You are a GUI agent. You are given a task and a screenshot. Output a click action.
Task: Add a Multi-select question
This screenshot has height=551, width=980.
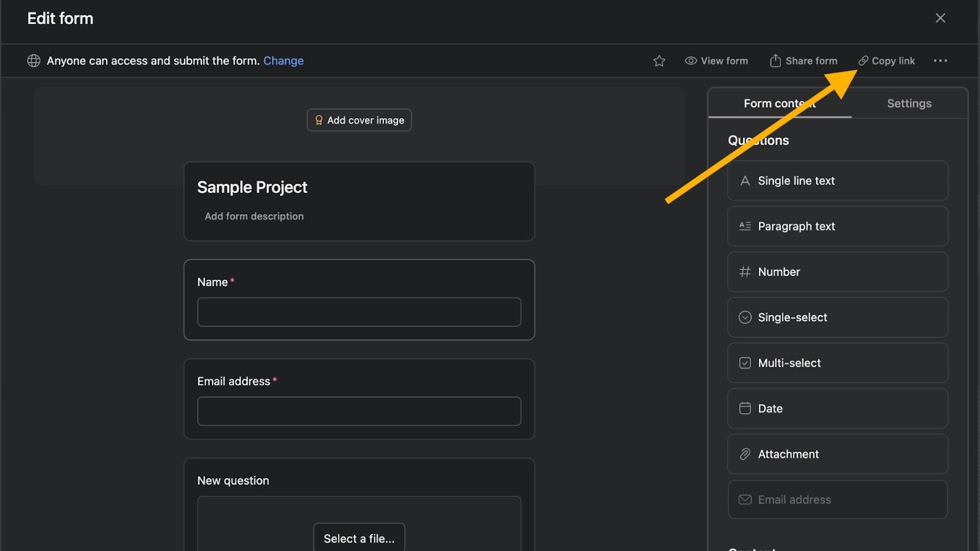pyautogui.click(x=837, y=363)
